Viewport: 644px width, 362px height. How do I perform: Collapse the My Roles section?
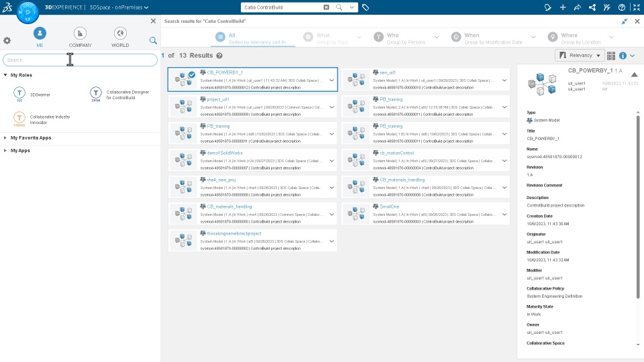[5, 75]
